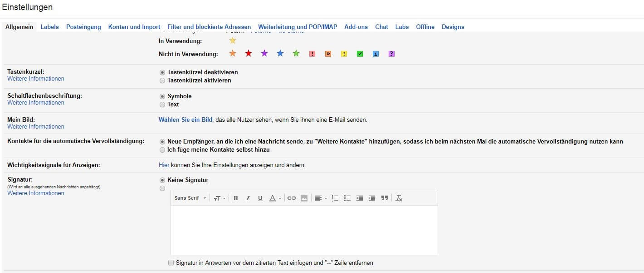Insert a bulleted list in signature
The width and height of the screenshot is (644, 273).
pos(347,198)
